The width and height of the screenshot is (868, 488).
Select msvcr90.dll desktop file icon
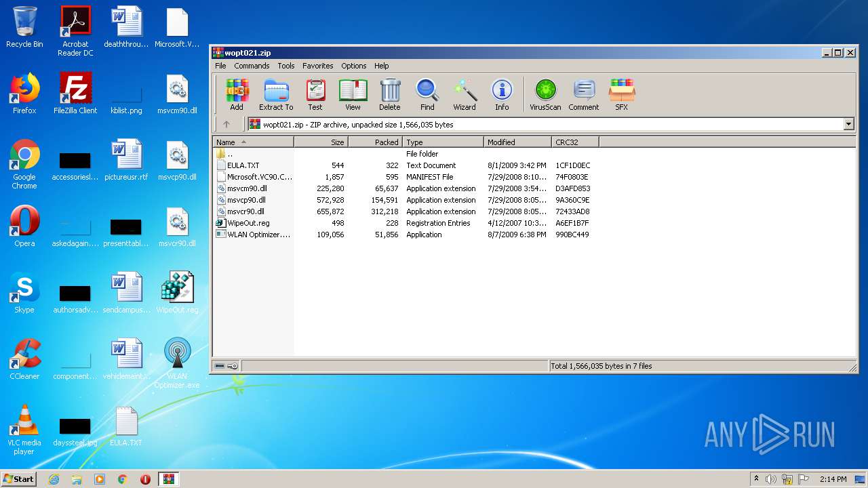point(177,227)
